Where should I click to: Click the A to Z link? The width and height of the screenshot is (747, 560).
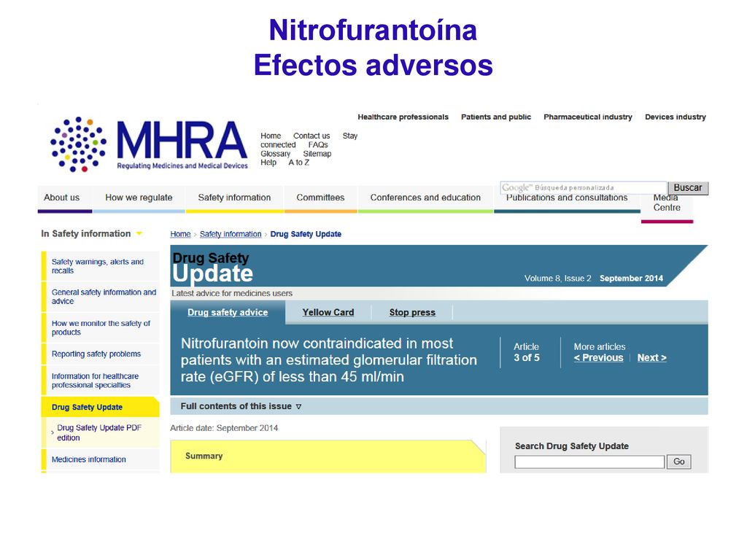click(x=298, y=163)
